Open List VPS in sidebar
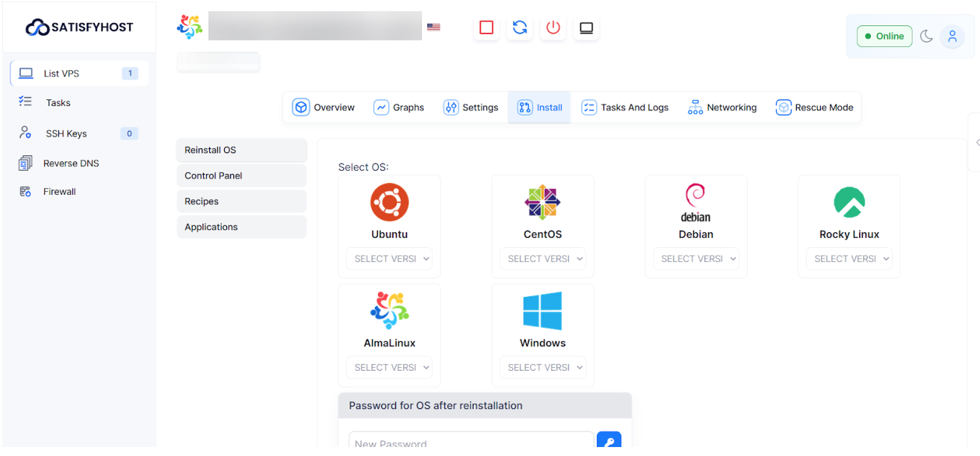The height and width of the screenshot is (456, 980). (x=78, y=73)
